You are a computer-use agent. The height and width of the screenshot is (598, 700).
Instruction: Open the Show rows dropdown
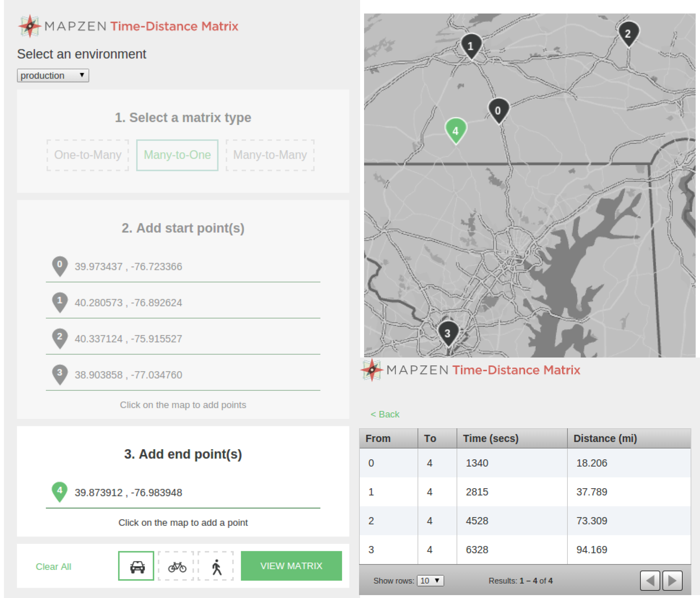coord(430,581)
